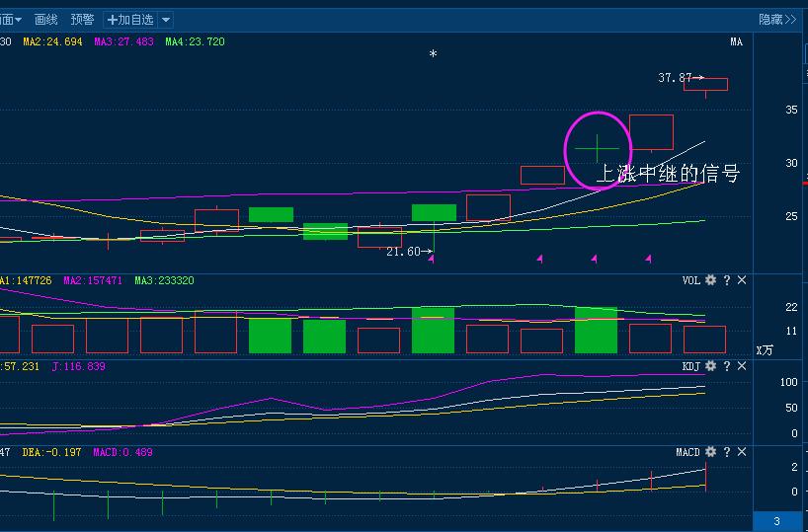The image size is (808, 532).
Task: Open the 面 dropdown menu at top-left
Action: click(11, 20)
